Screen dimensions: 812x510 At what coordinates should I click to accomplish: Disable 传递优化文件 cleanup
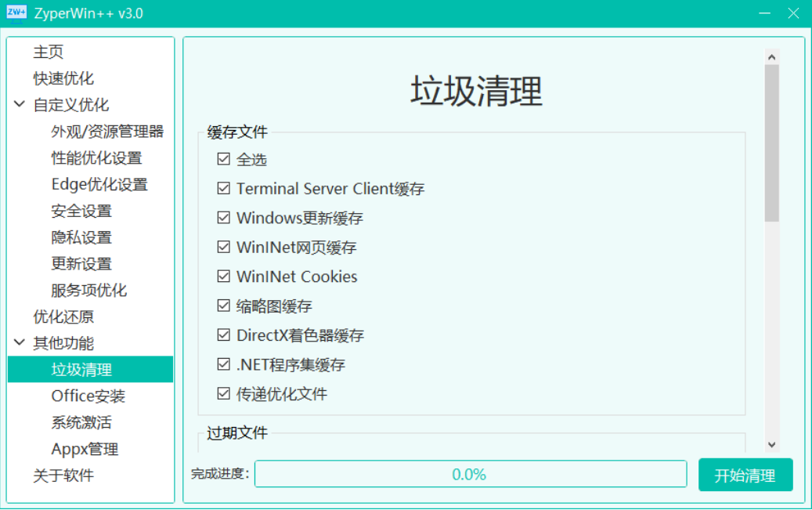click(224, 393)
